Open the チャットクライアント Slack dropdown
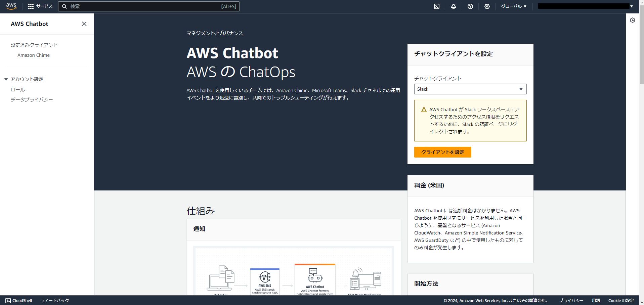The width and height of the screenshot is (644, 305). [470, 89]
